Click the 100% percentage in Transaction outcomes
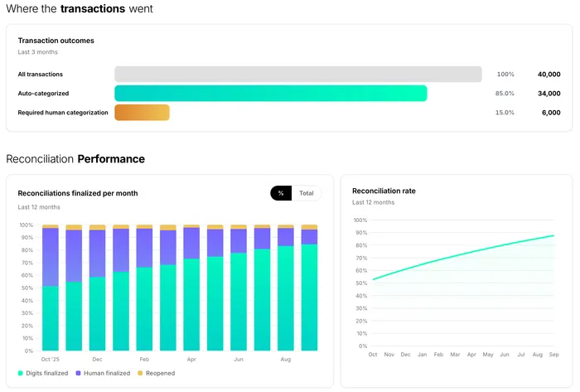The height and width of the screenshot is (392, 580). [505, 75]
